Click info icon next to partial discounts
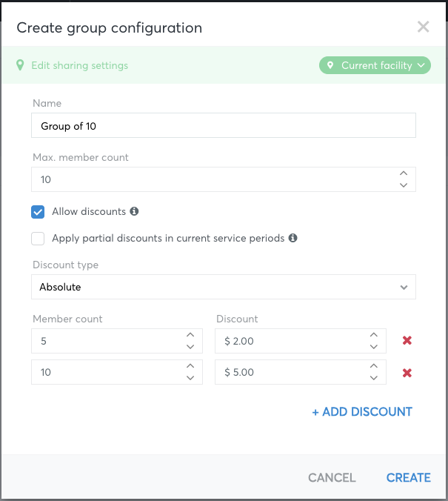The height and width of the screenshot is (501, 448). point(292,238)
